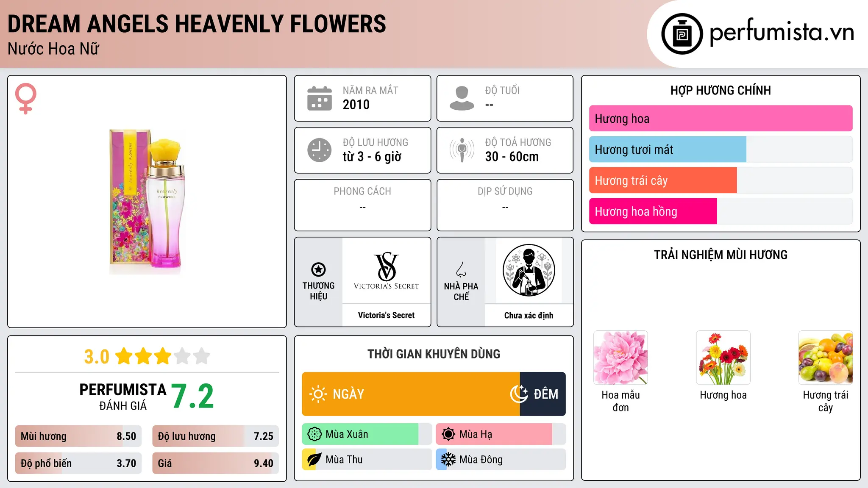Click the sillage value 30 - 60cm
Viewport: 868px width, 488px height.
[x=512, y=157]
